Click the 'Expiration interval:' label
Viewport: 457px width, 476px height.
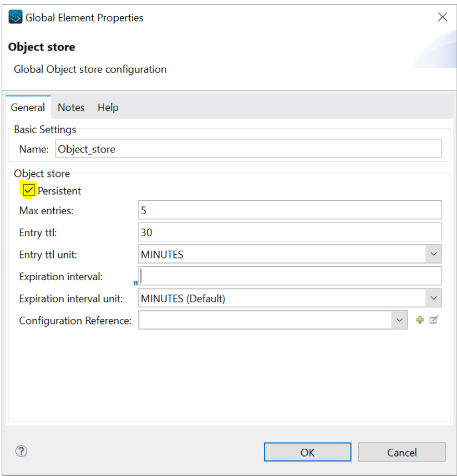coord(60,276)
